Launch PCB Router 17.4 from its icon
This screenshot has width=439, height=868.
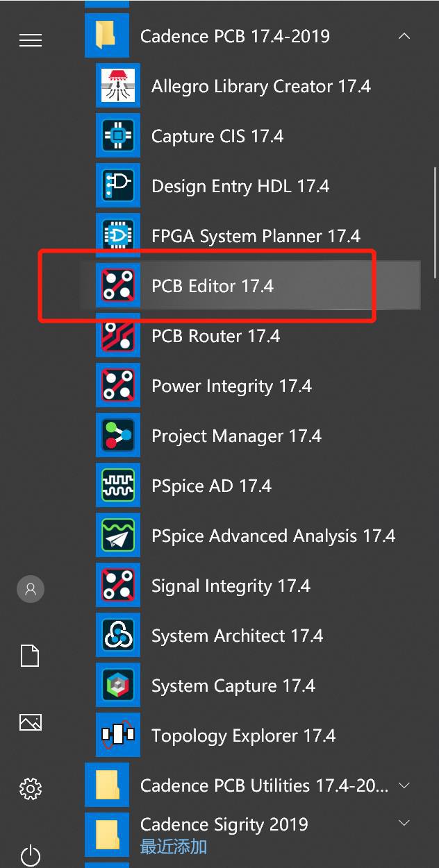[x=118, y=336]
